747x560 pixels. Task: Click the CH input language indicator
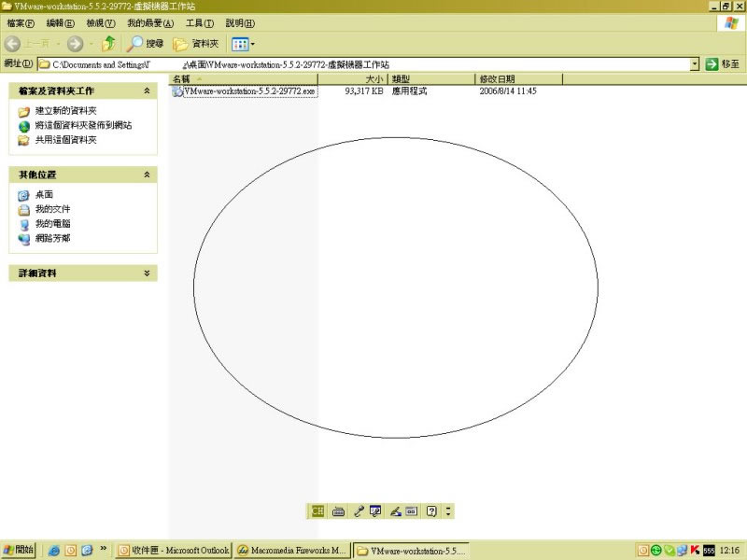(317, 511)
